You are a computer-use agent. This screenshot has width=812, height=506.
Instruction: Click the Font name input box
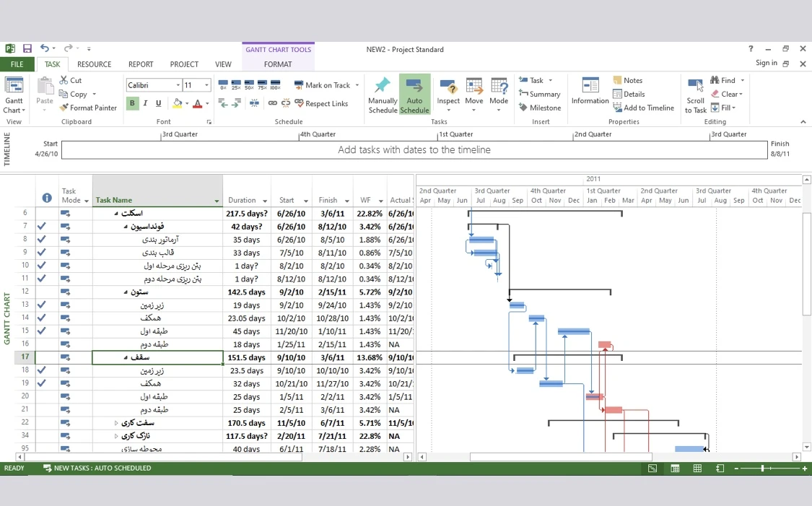[150, 85]
